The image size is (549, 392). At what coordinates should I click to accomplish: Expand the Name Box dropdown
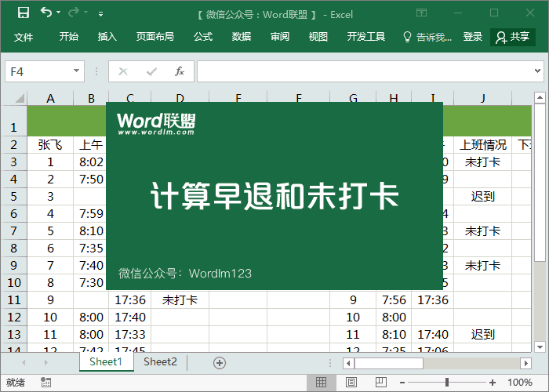(76, 71)
